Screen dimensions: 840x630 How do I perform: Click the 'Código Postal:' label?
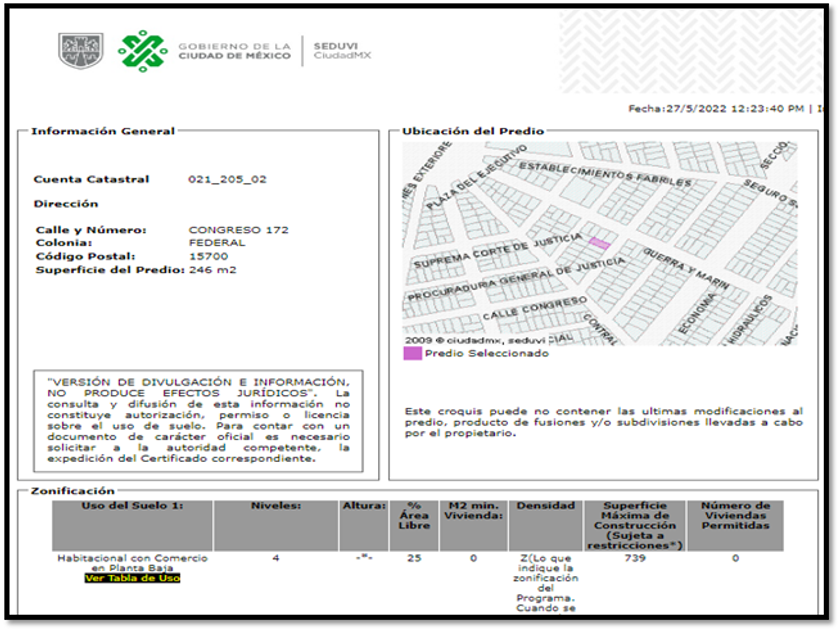86,256
